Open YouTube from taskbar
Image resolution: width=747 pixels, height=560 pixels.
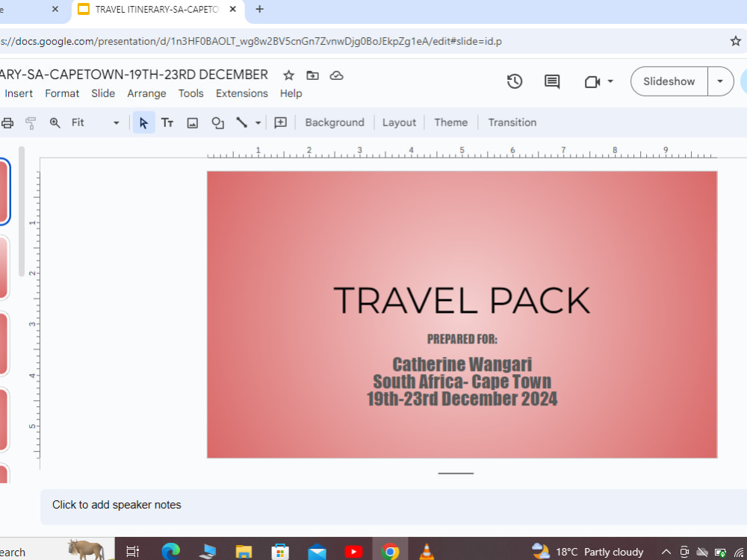click(353, 552)
